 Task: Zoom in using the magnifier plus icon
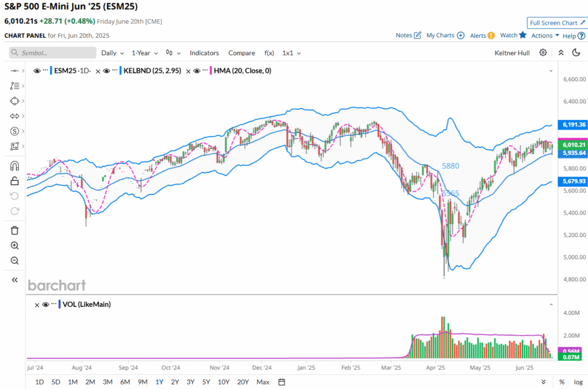[15, 246]
